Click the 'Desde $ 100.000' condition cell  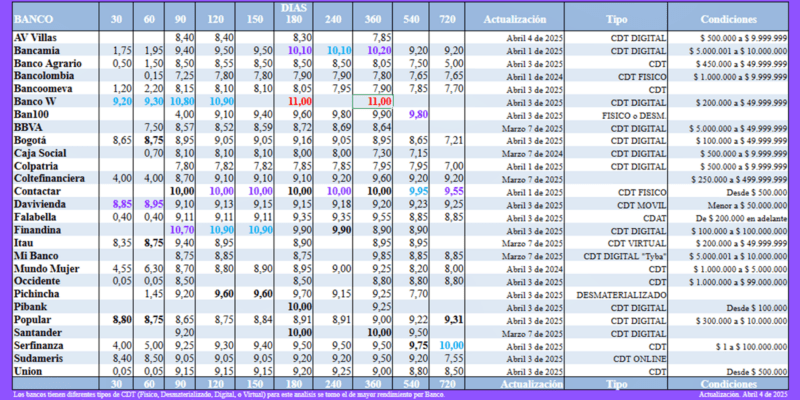[757, 308]
